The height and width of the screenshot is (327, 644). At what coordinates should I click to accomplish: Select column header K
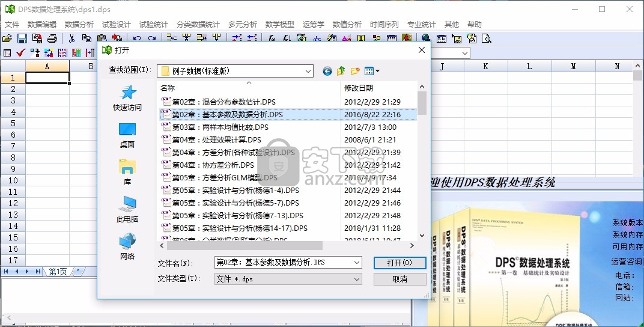coord(485,66)
